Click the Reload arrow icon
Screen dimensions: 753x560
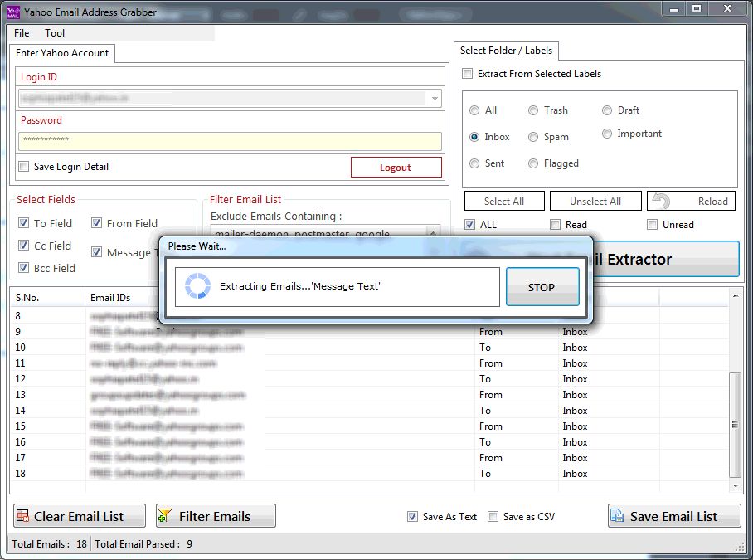click(x=661, y=201)
